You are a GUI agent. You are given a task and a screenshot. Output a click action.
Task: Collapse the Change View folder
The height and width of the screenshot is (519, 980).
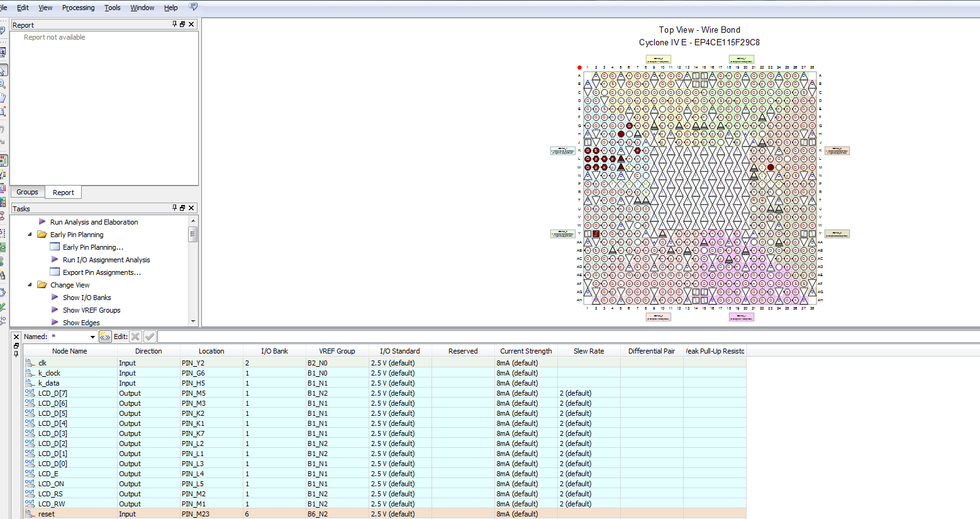[x=30, y=285]
